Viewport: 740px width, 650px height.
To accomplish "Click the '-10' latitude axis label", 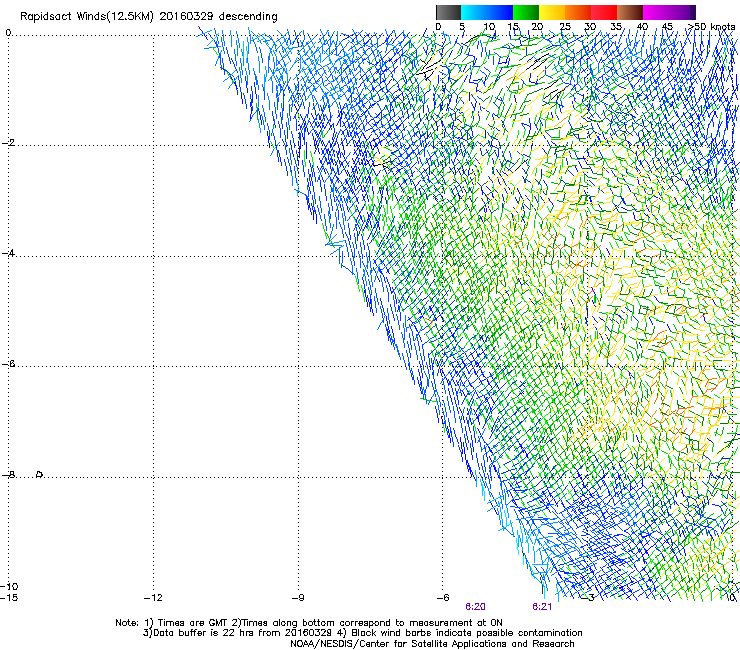I will [9, 586].
